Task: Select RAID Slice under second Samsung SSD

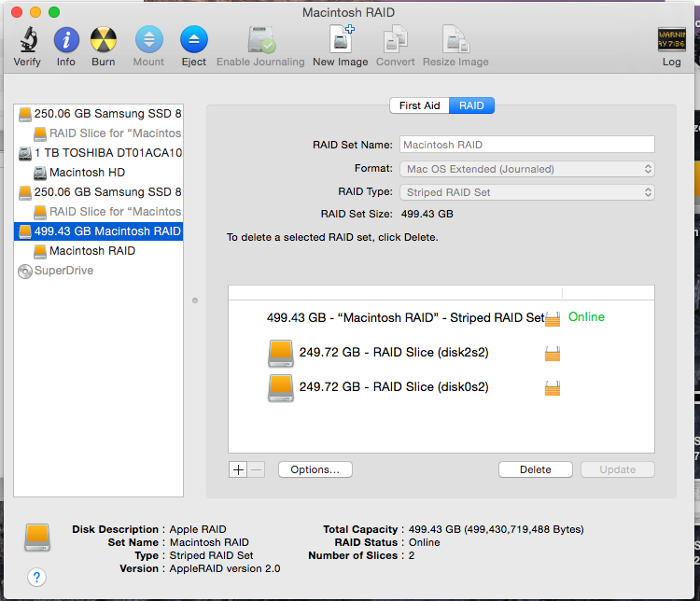Action: (x=99, y=212)
